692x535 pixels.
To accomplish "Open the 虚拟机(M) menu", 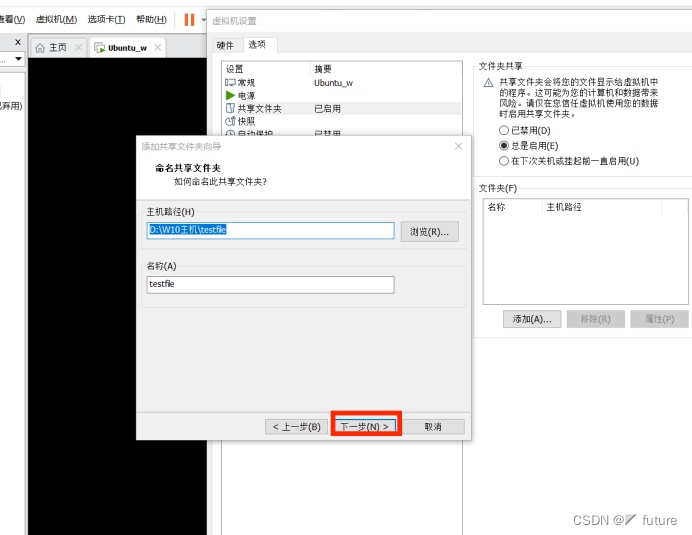I will coord(56,19).
